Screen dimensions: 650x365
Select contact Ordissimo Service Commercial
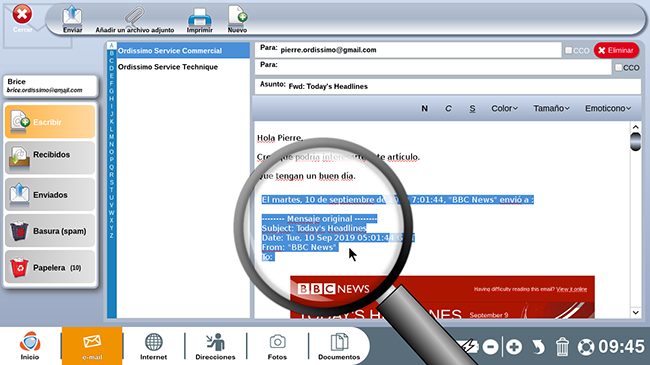[x=183, y=51]
